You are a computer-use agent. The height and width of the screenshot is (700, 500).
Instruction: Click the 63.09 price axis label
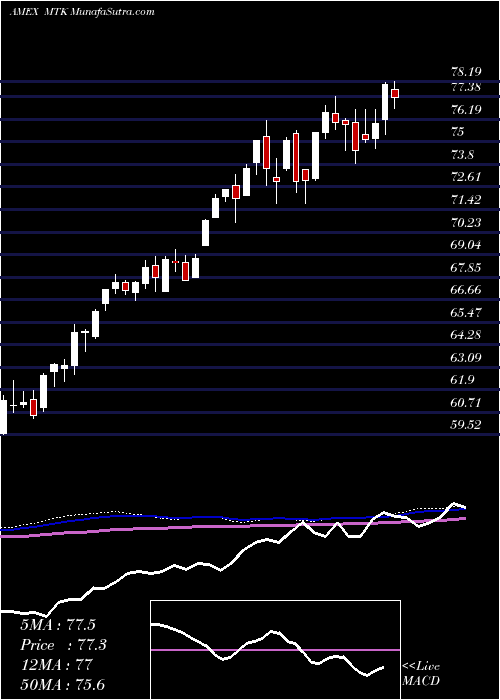[x=467, y=358]
